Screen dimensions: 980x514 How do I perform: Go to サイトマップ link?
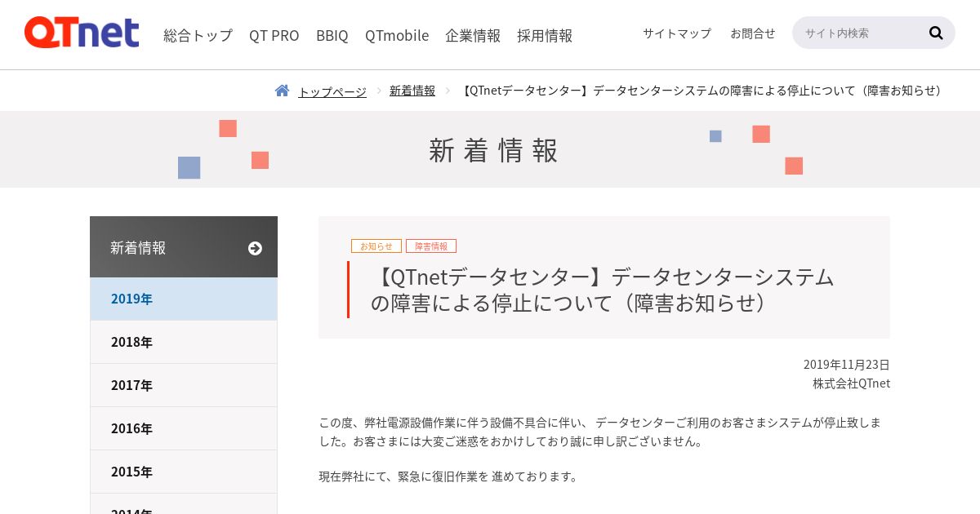click(x=677, y=33)
